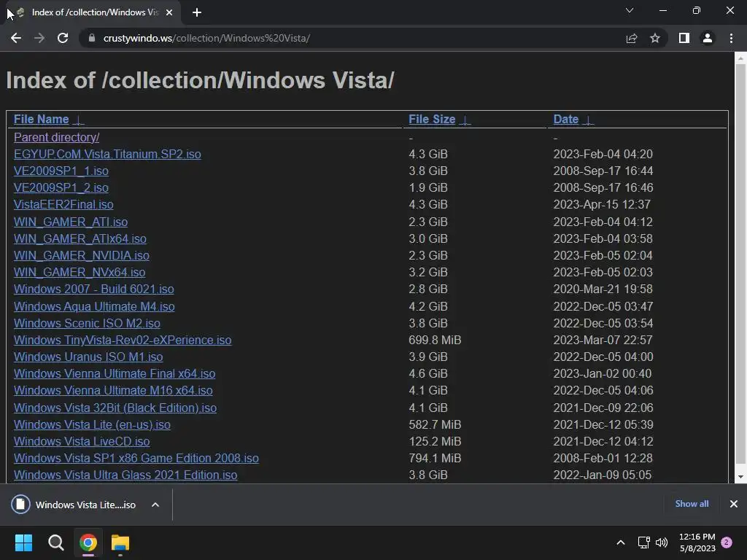Open the downloaded Windows Vista Lite iso item
747x560 pixels.
coord(74,505)
